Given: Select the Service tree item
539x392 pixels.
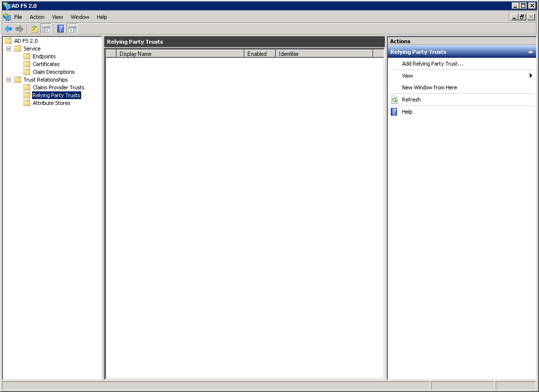Looking at the screenshot, I should [32, 49].
